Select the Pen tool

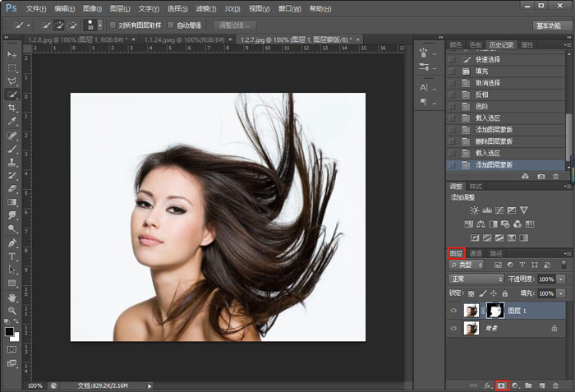click(x=11, y=243)
